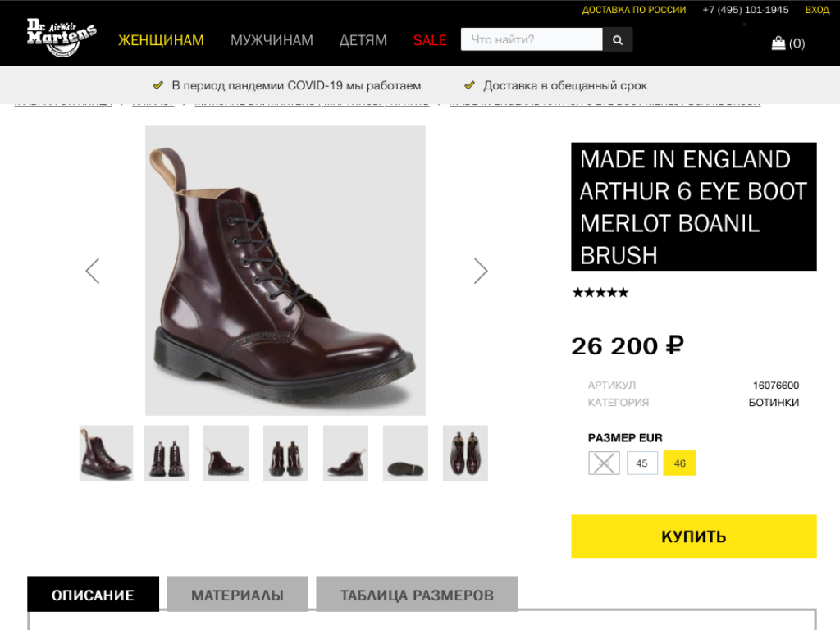Image resolution: width=840 pixels, height=630 pixels.
Task: Click the search magnifier icon
Action: pos(617,39)
